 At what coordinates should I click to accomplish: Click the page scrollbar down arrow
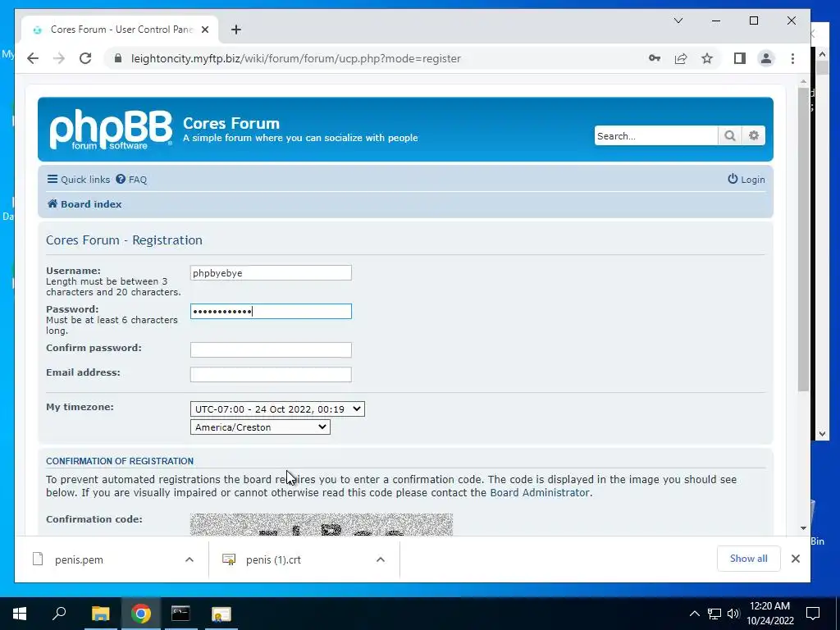coord(803,528)
